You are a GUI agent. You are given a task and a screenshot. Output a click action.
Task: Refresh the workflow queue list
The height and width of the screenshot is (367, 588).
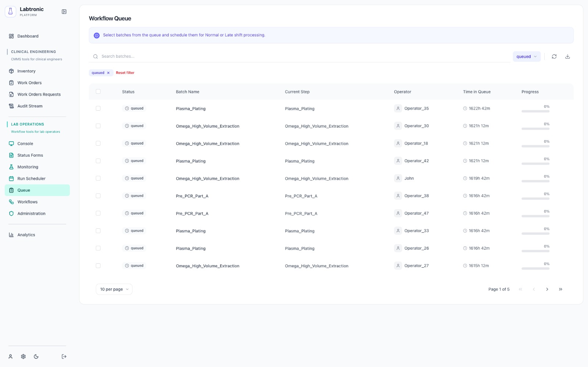(x=554, y=56)
